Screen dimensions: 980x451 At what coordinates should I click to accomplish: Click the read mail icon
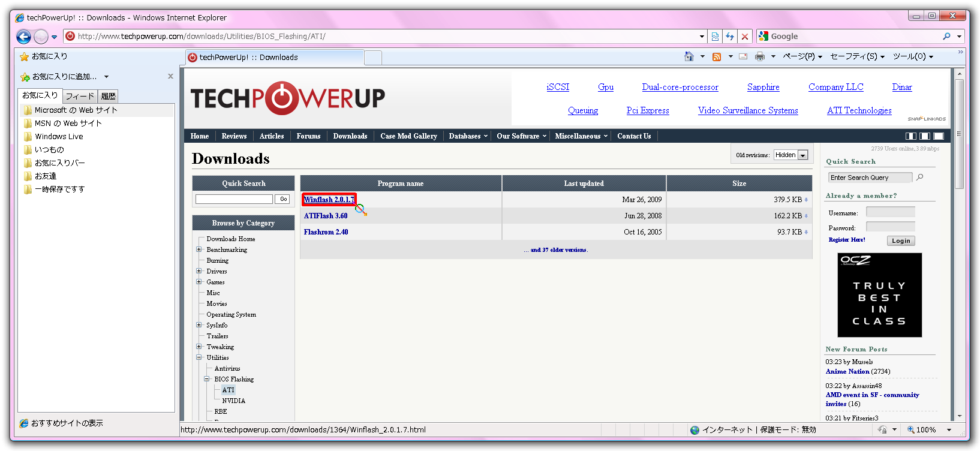[x=743, y=56]
